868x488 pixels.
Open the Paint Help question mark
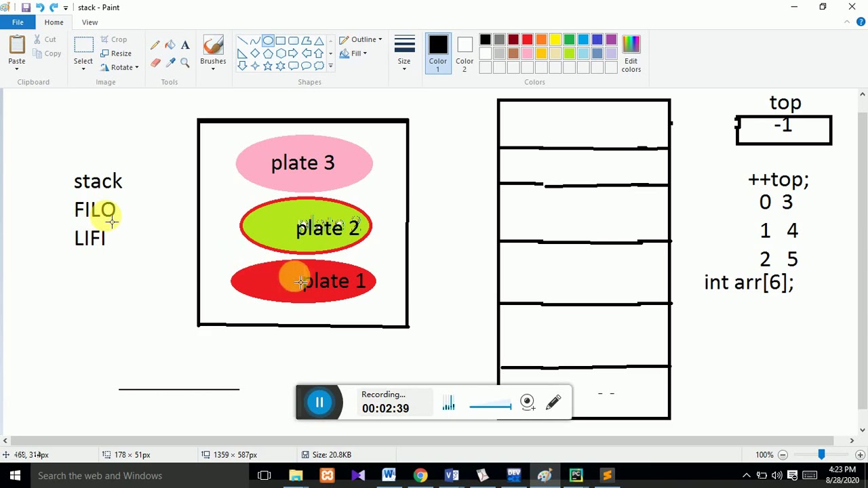(861, 22)
